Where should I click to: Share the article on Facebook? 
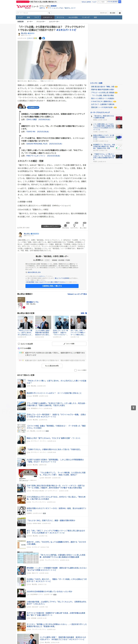click(44, 38)
